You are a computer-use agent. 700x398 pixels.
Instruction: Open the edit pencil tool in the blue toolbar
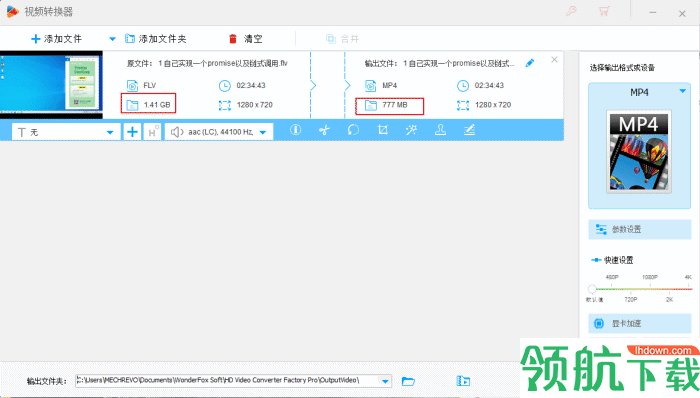(469, 130)
